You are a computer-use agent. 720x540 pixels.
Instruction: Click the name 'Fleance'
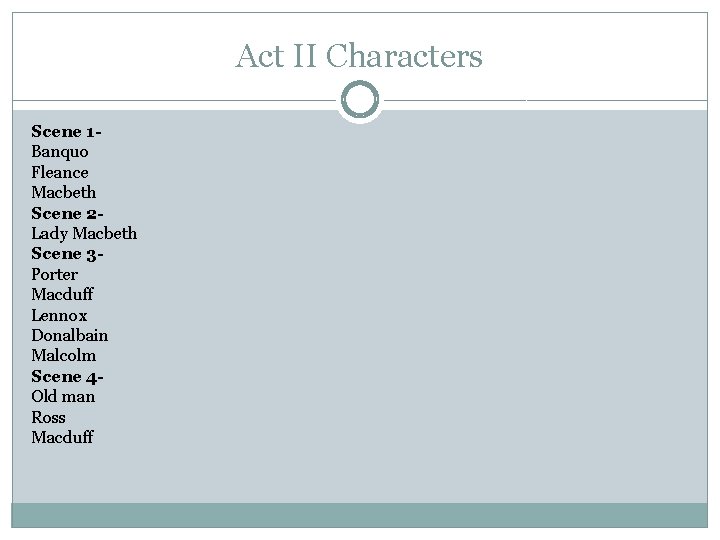tap(60, 172)
